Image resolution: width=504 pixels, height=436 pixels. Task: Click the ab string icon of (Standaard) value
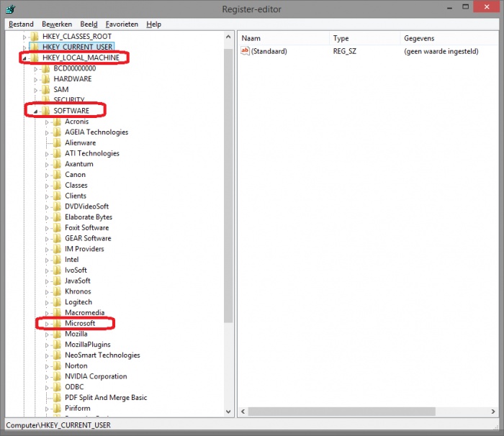[x=245, y=51]
